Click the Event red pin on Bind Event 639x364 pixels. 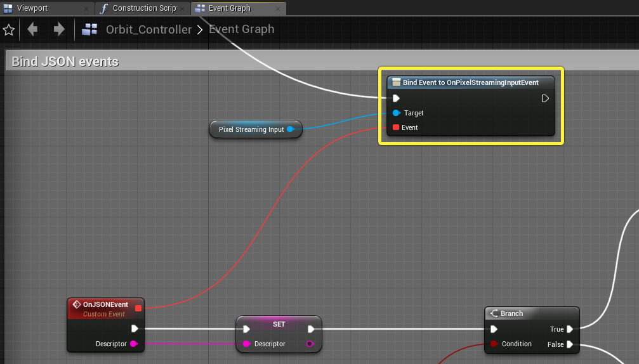tap(396, 127)
